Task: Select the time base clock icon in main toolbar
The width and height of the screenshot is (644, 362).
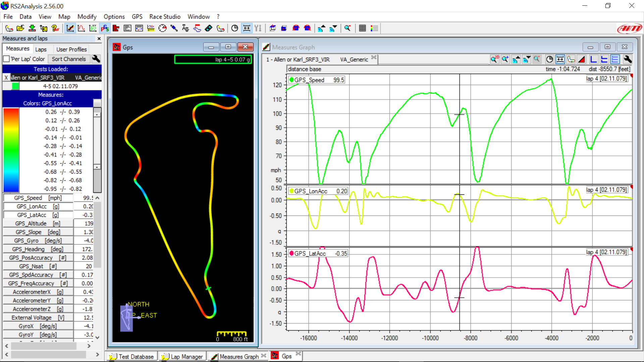Action: point(235,28)
